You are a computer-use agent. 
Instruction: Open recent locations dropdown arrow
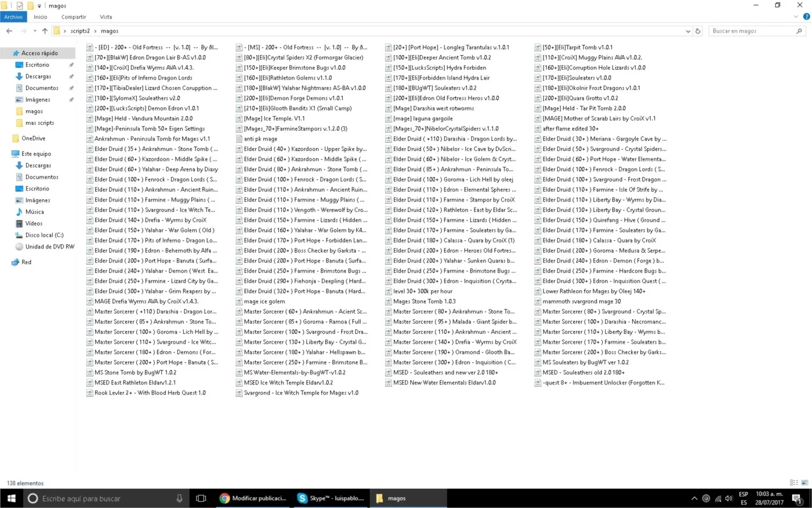click(x=35, y=31)
